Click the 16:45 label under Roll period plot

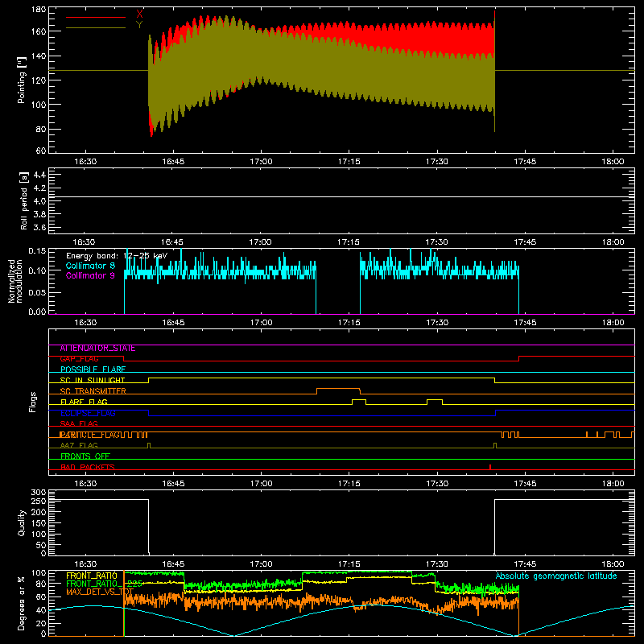coord(172,242)
